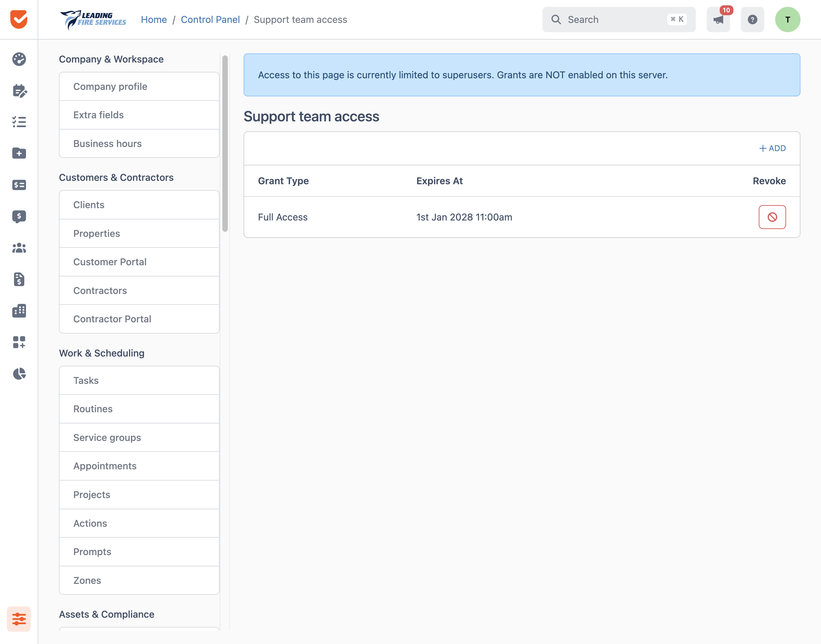This screenshot has width=821, height=644.
Task: Open the help question mark icon
Action: click(x=752, y=19)
